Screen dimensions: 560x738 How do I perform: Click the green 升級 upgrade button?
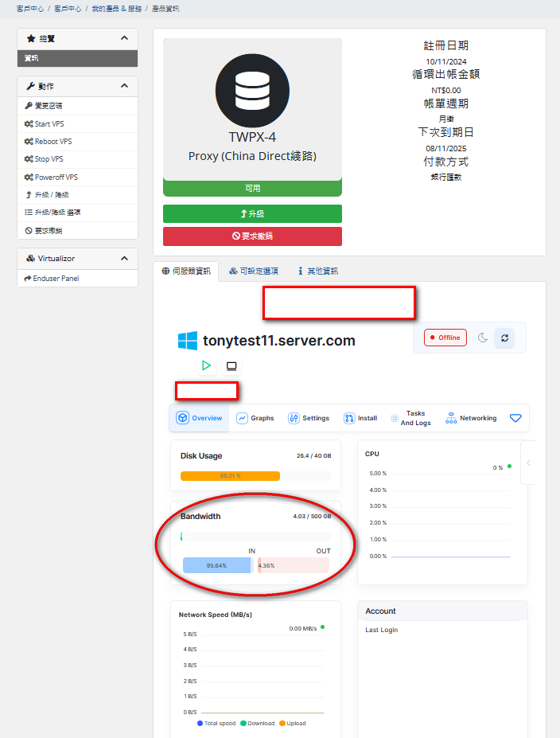(x=252, y=214)
